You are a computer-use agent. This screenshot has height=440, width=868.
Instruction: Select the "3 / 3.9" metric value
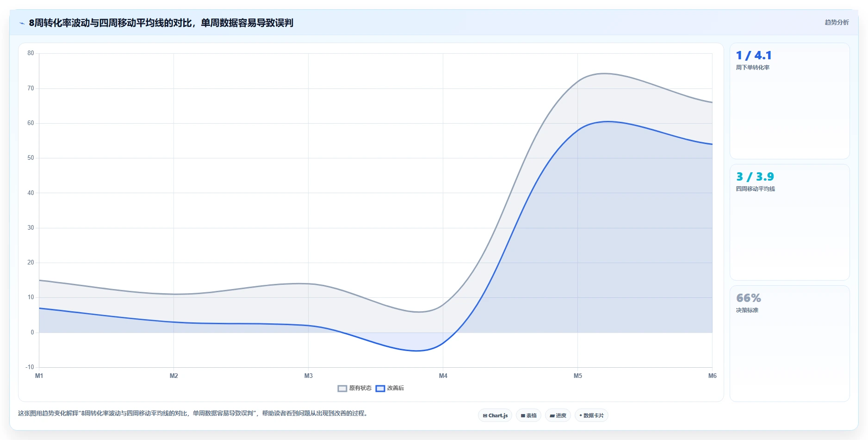click(x=755, y=177)
